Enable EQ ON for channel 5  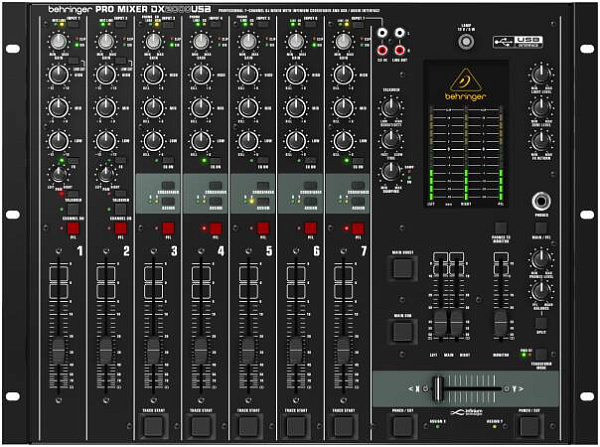[263, 161]
